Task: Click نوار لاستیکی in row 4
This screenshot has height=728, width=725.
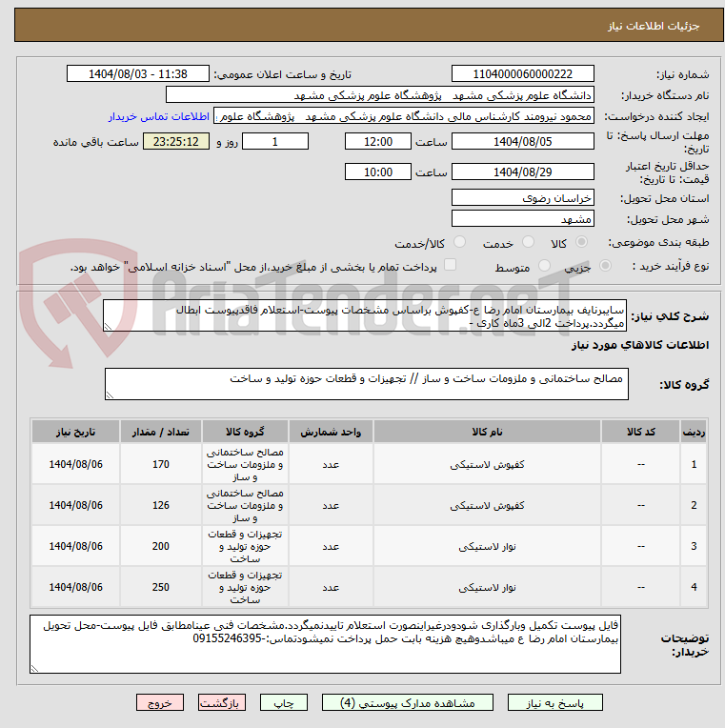Action: 487,587
